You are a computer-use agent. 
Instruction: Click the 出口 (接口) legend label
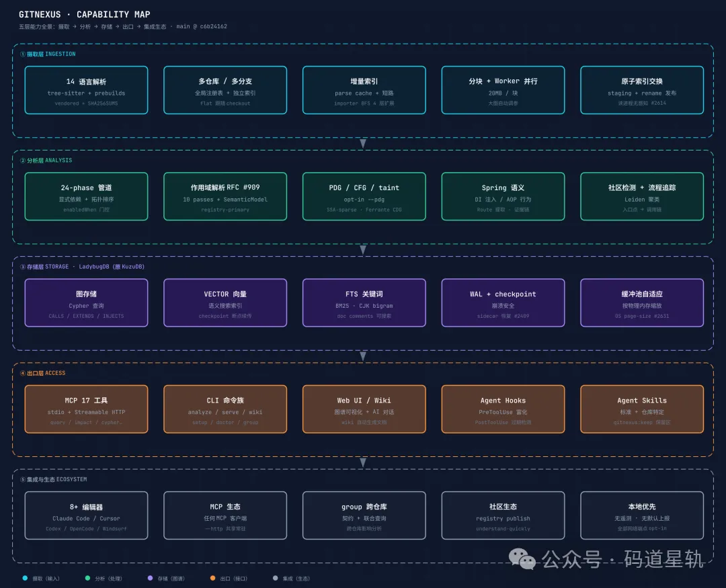pos(234,579)
